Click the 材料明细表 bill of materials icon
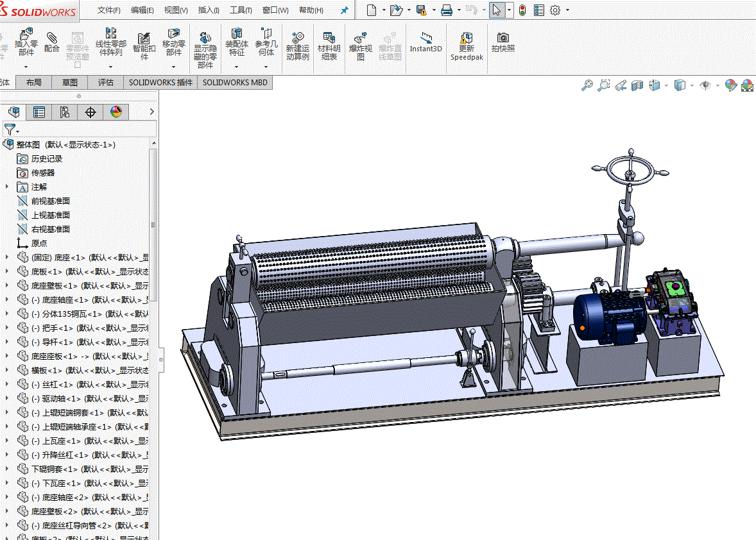 pos(329,38)
